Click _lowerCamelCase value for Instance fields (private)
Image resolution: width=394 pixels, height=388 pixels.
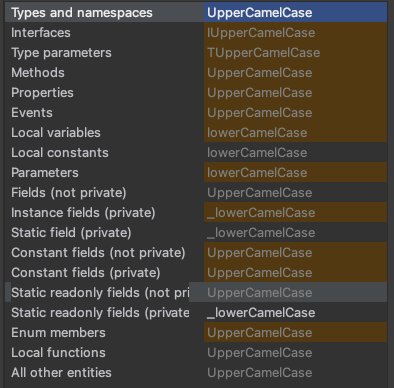[x=261, y=213]
